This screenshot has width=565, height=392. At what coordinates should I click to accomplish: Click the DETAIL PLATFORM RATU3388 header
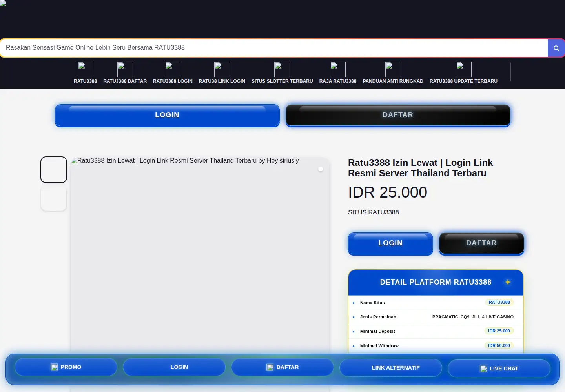(x=436, y=282)
